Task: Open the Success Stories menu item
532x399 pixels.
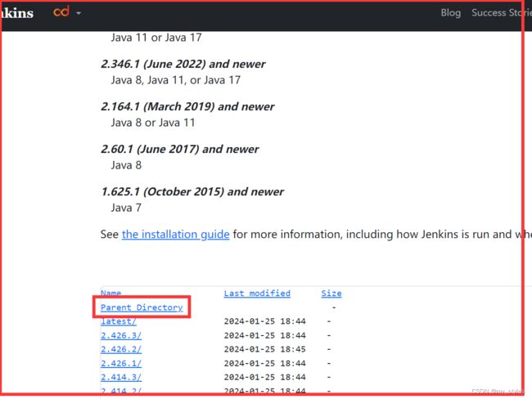Action: [x=501, y=13]
